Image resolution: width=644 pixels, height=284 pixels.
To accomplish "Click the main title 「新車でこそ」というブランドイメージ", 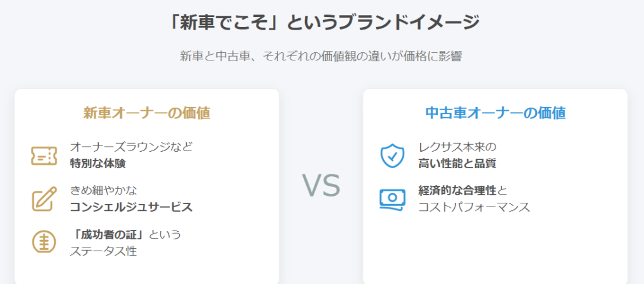I will 324,23.
